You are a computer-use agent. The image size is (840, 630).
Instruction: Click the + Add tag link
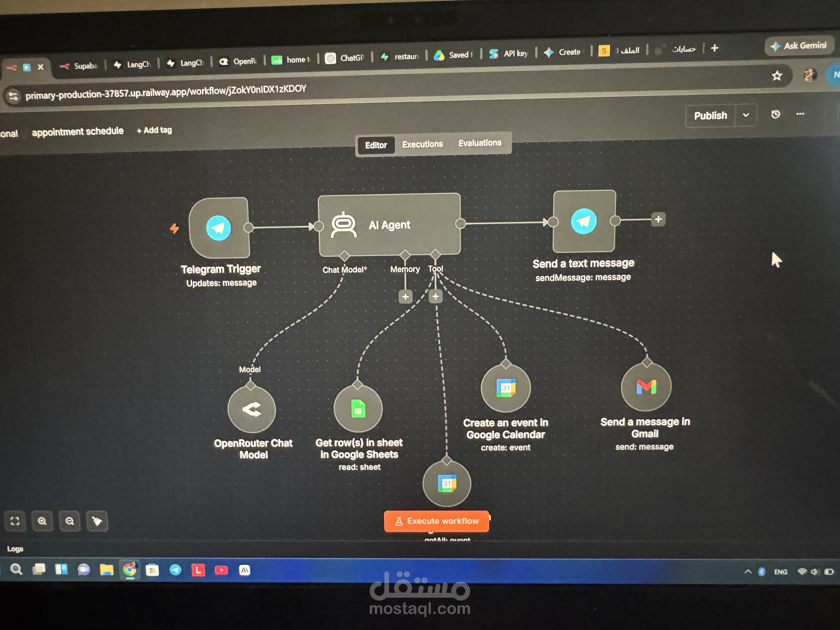pos(154,130)
